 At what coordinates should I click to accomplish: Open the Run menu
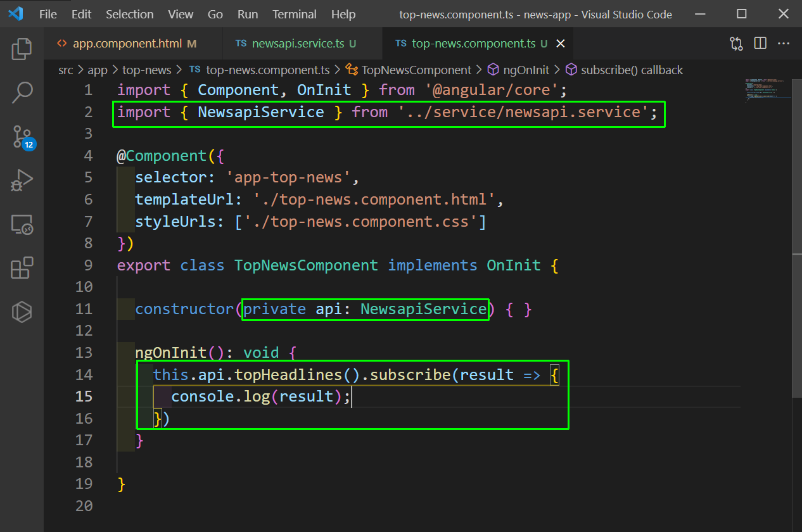[x=248, y=14]
